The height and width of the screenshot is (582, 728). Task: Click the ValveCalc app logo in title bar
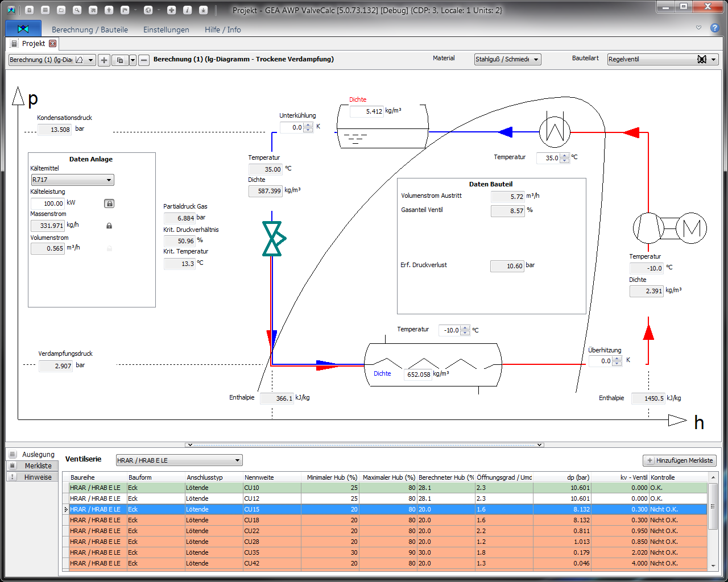point(11,10)
